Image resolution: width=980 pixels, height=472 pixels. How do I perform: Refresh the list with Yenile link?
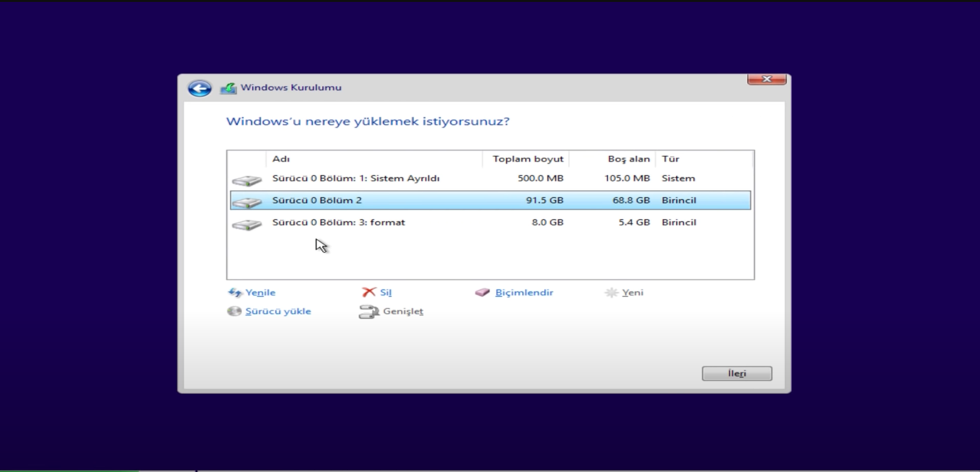(x=260, y=293)
